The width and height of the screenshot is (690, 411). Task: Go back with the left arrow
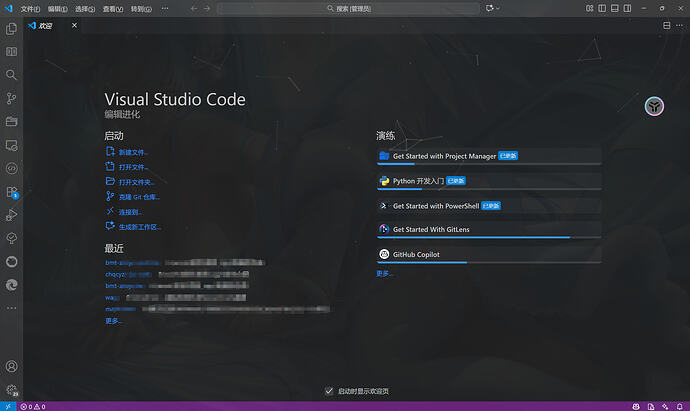click(194, 8)
